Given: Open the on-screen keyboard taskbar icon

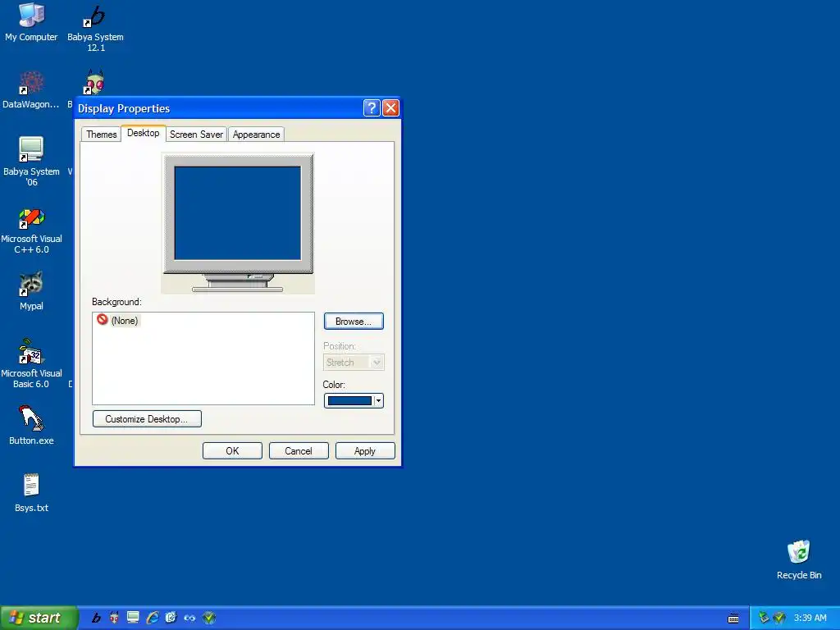Looking at the screenshot, I should click(733, 619).
